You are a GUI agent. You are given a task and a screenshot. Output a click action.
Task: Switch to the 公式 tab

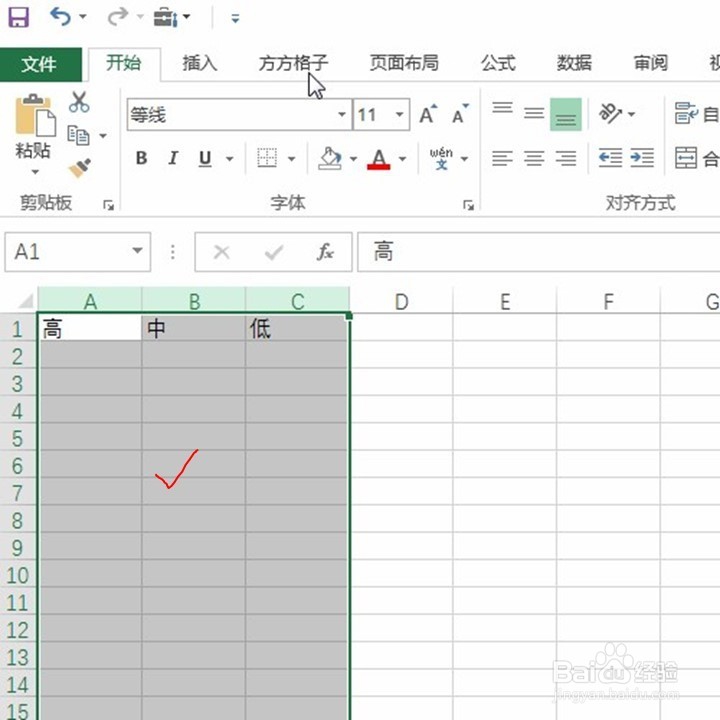pos(498,63)
